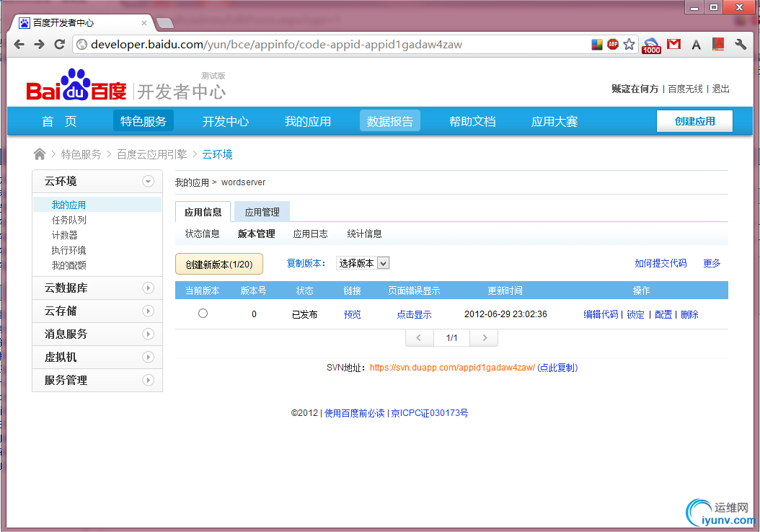The image size is (760, 532).
Task: Click the 创建应用 button
Action: click(694, 121)
